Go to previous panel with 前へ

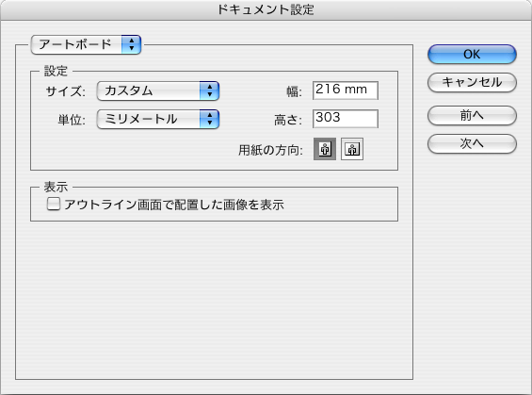[x=472, y=115]
